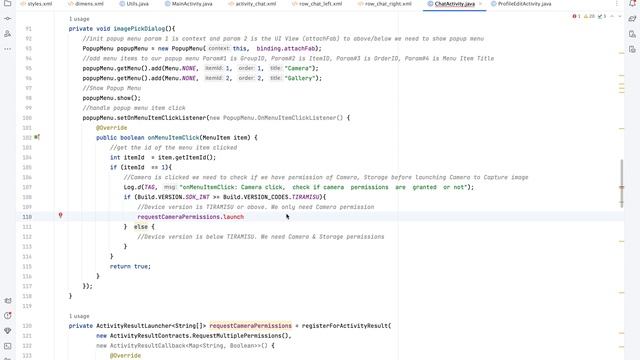Open the Project folder tool window
The image size is (640, 360).
tap(7, 3)
